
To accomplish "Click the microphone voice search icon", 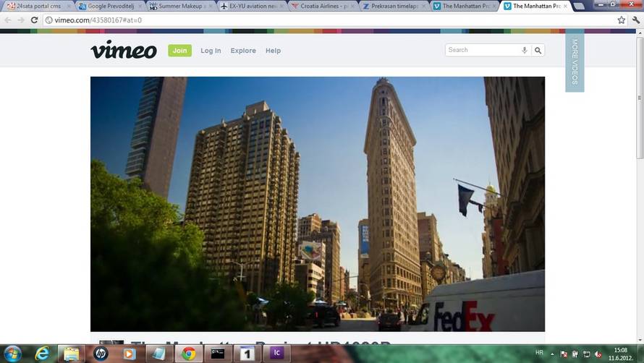I will pos(524,50).
